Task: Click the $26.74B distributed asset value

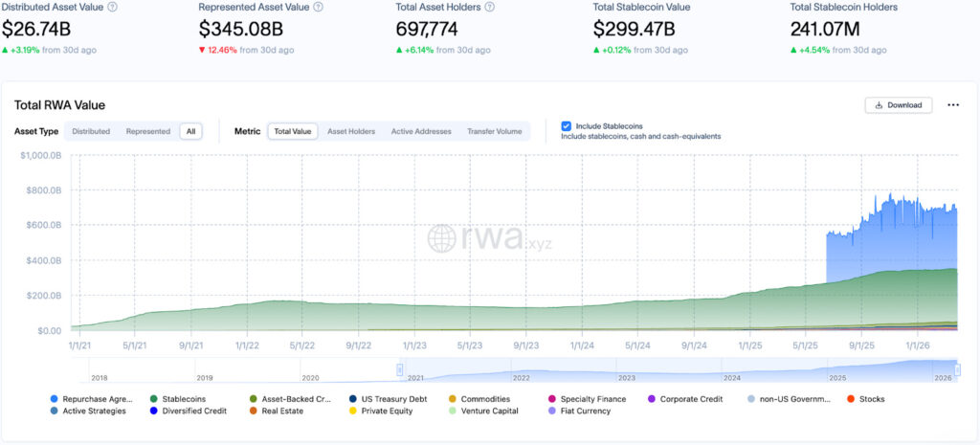Action: (35, 29)
